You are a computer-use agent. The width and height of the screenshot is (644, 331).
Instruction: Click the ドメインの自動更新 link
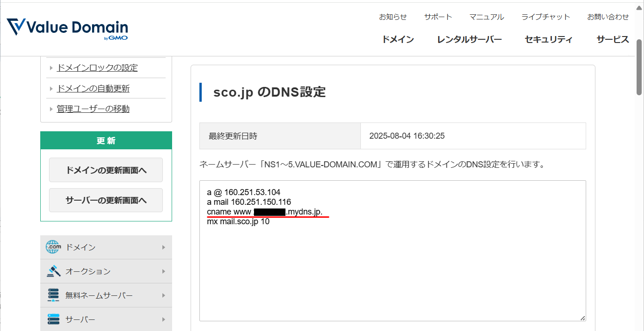(93, 88)
